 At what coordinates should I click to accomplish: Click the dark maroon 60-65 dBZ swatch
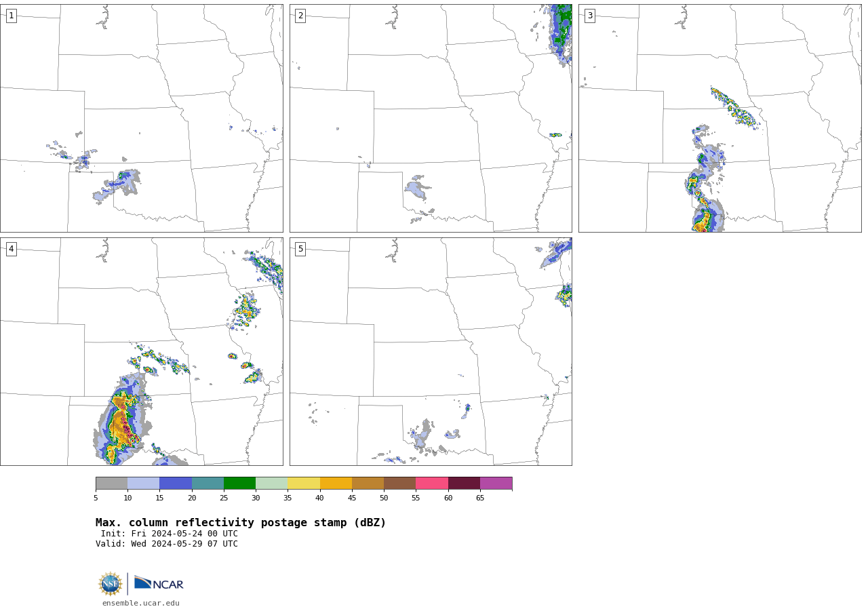click(x=464, y=484)
